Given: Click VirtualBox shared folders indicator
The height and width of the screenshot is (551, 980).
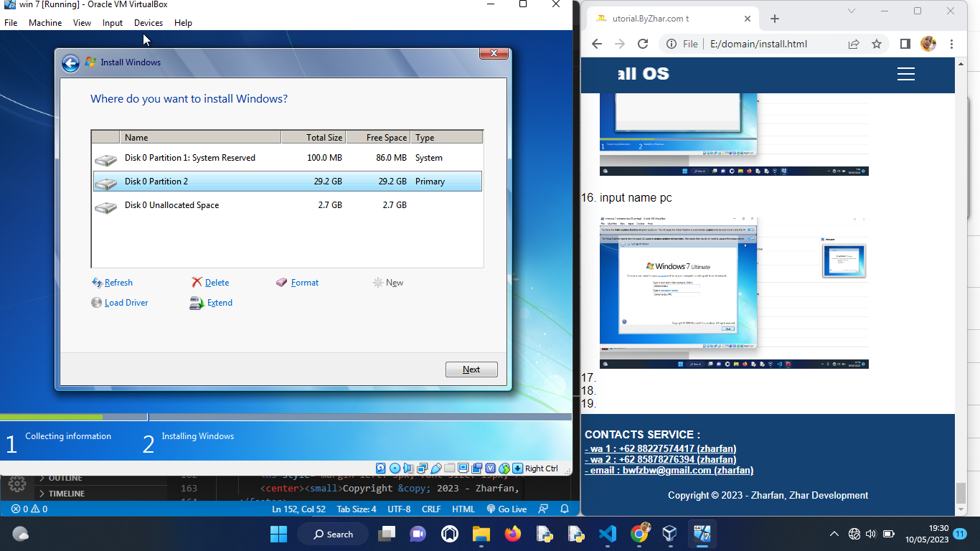Looking at the screenshot, I should 449,468.
